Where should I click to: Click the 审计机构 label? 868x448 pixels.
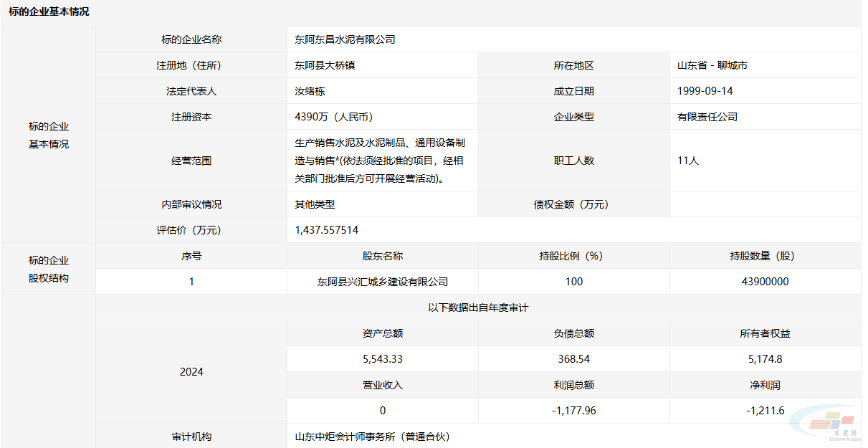pos(191,437)
